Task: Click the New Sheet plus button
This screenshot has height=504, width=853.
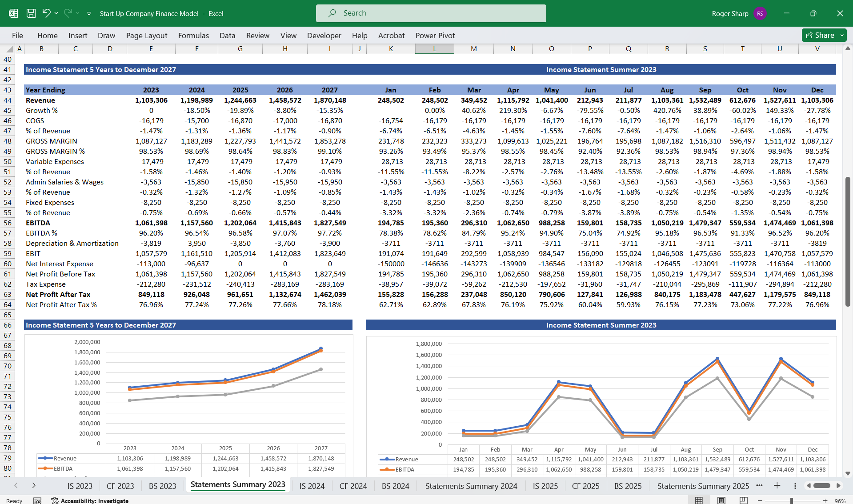Action: 777,486
